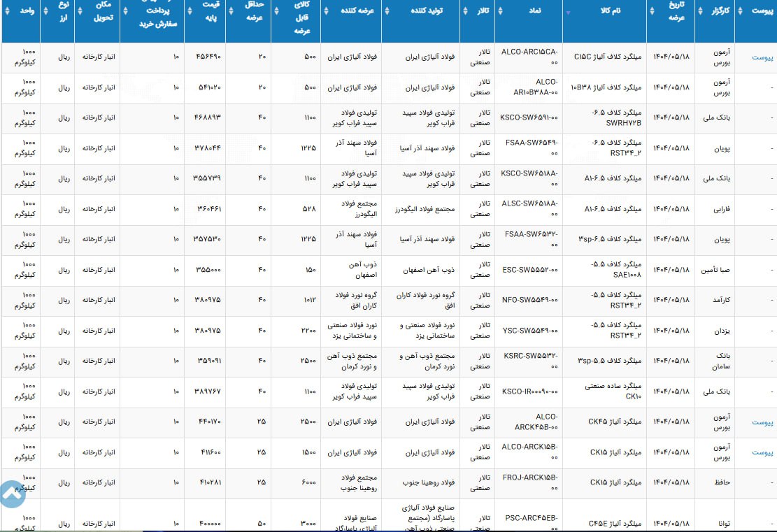Select symbol YSC-SW5549-00

click(x=530, y=331)
